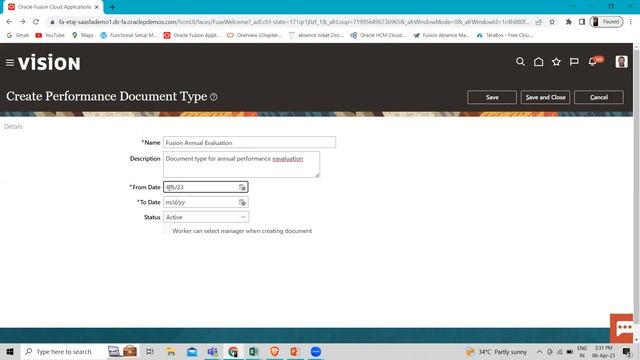Image resolution: width=640 pixels, height=360 pixels.
Task: Open Functional Setup bookmark
Action: [129, 36]
